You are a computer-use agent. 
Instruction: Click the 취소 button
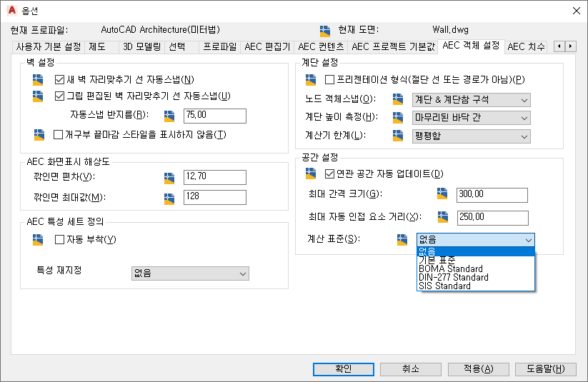(411, 369)
